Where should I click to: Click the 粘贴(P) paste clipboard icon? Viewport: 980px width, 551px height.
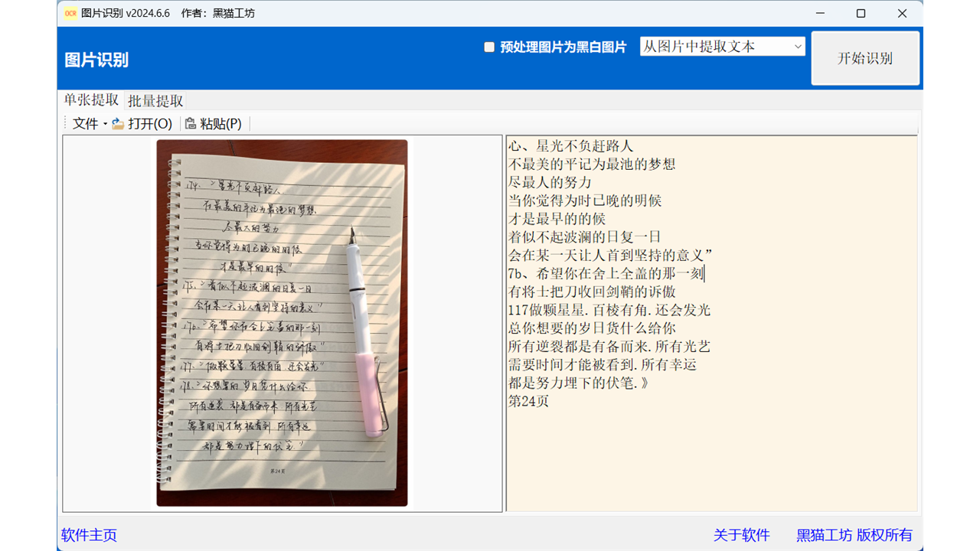pos(191,124)
